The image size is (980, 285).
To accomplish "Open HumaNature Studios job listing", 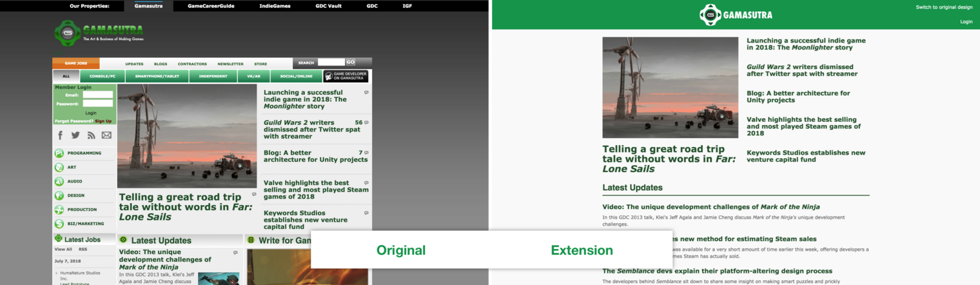I will (x=80, y=276).
